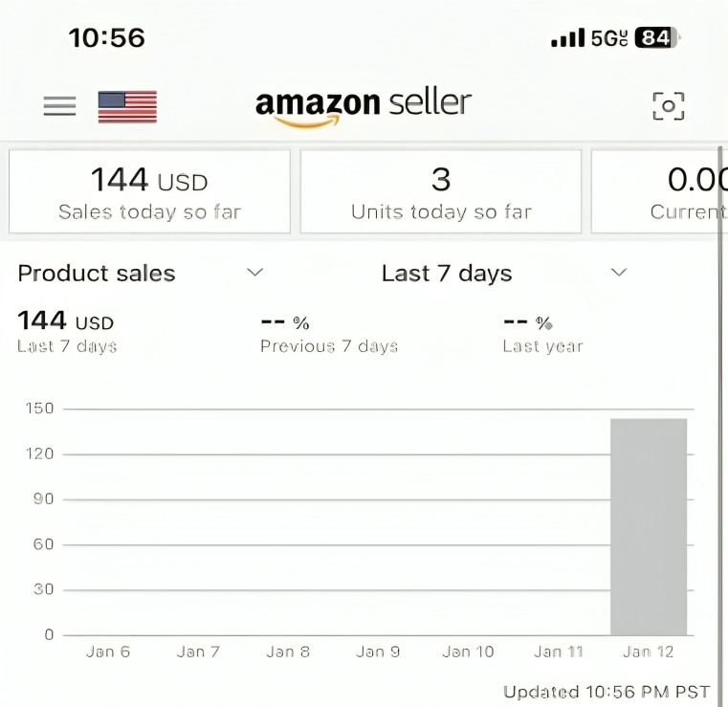Tap the Previous 7 days comparison
728x707 pixels.
[329, 333]
